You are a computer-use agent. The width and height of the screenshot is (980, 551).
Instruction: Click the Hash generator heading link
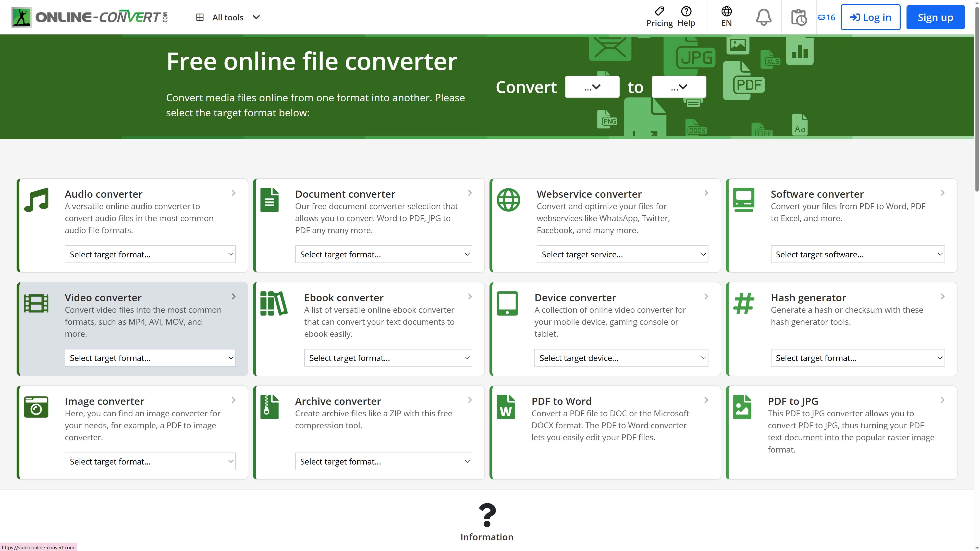(x=808, y=297)
